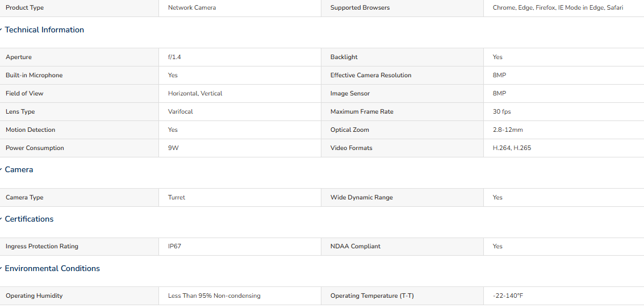Select the Aperture f/1.4 value

174,57
